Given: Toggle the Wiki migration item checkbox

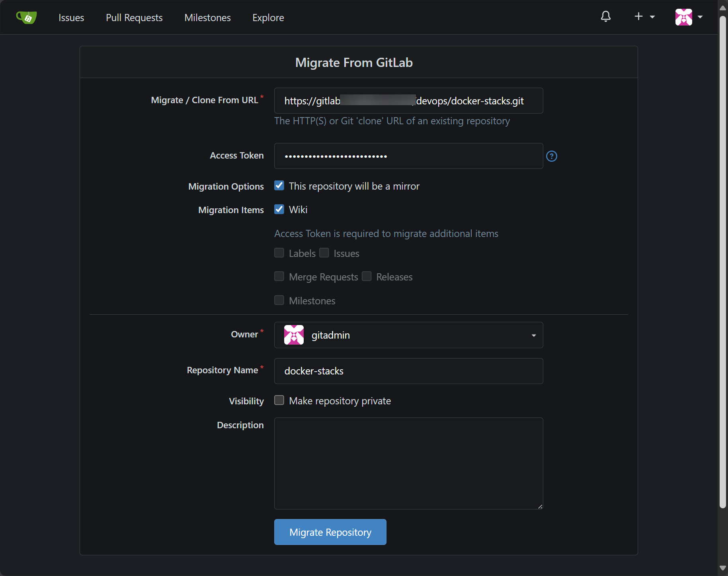Looking at the screenshot, I should tap(279, 210).
